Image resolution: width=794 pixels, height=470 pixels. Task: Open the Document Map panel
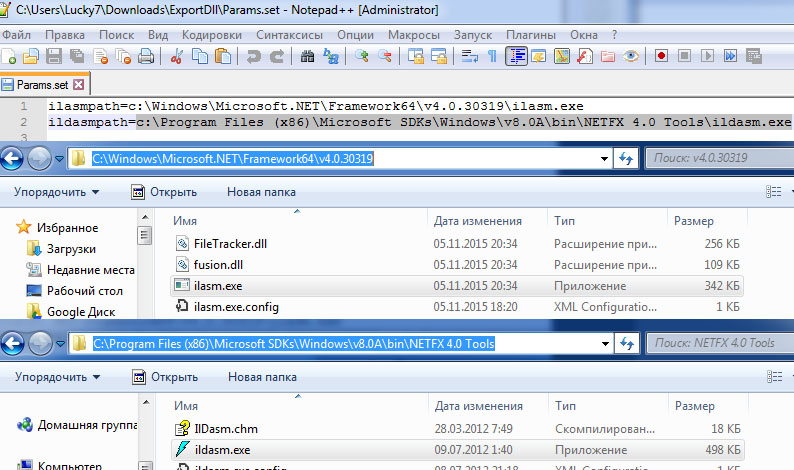562,56
